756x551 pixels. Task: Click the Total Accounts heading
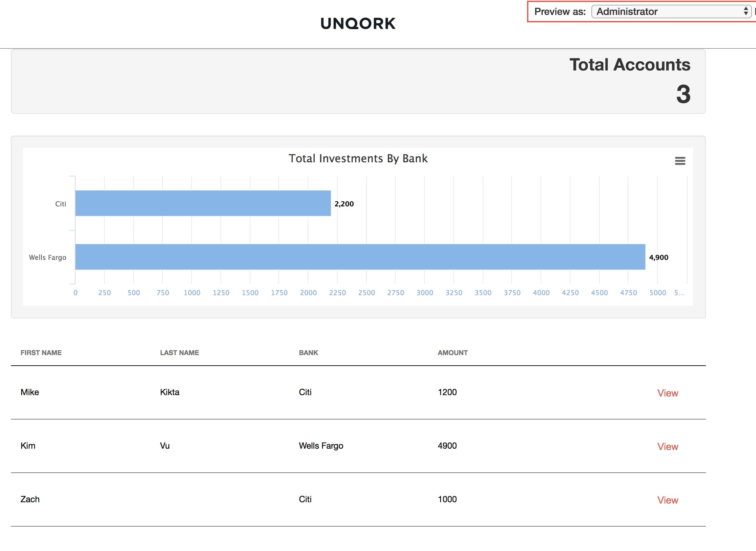(x=630, y=64)
